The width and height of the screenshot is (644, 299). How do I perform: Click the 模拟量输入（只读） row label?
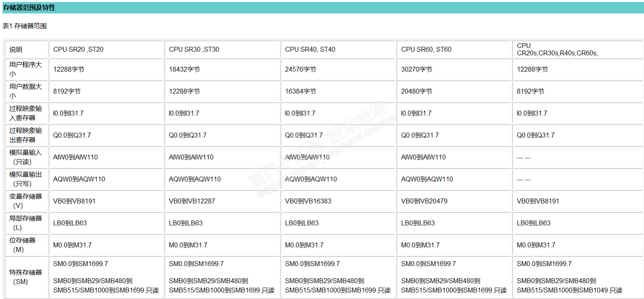tap(26, 157)
